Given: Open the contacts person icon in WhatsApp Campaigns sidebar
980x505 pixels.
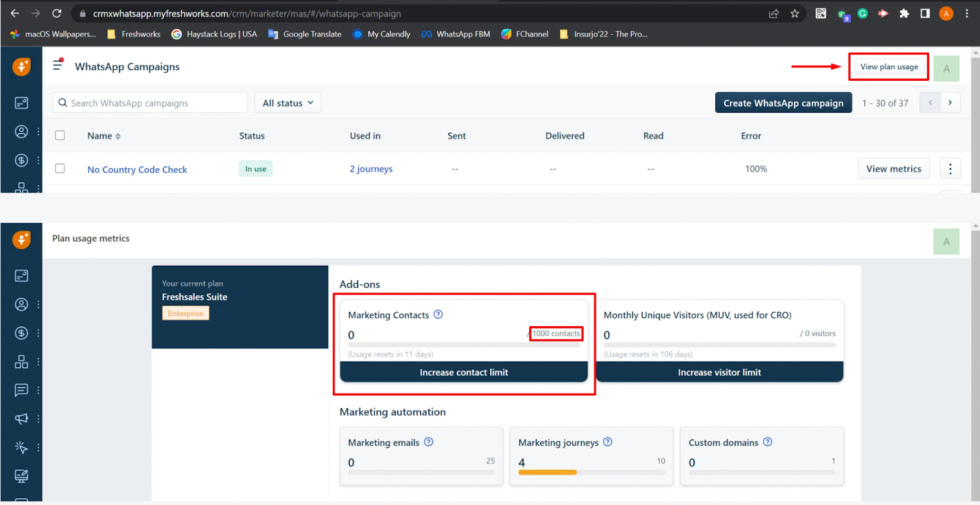Looking at the screenshot, I should (21, 132).
